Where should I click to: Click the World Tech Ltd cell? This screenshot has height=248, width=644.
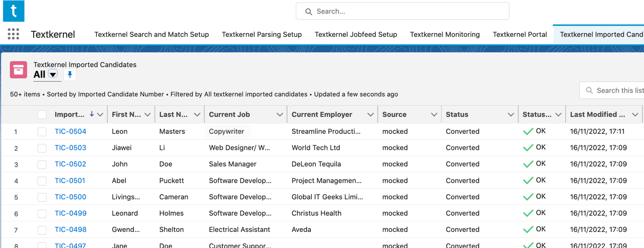click(x=316, y=148)
